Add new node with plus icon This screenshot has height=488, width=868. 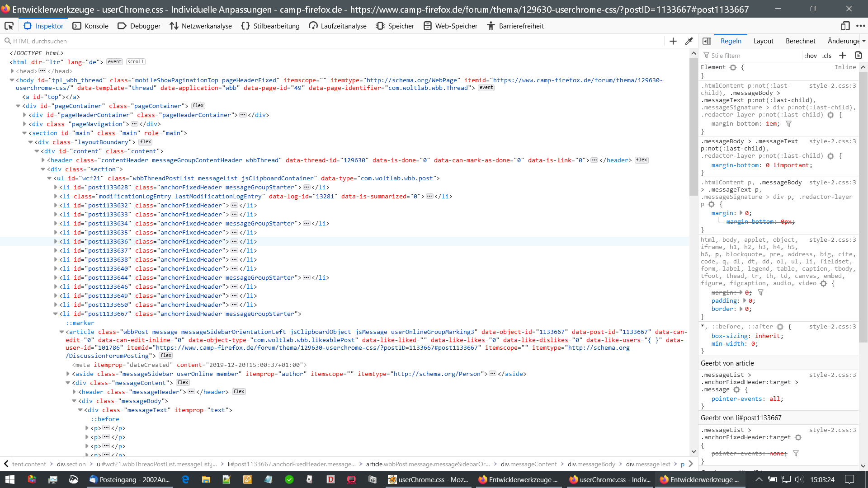(673, 41)
